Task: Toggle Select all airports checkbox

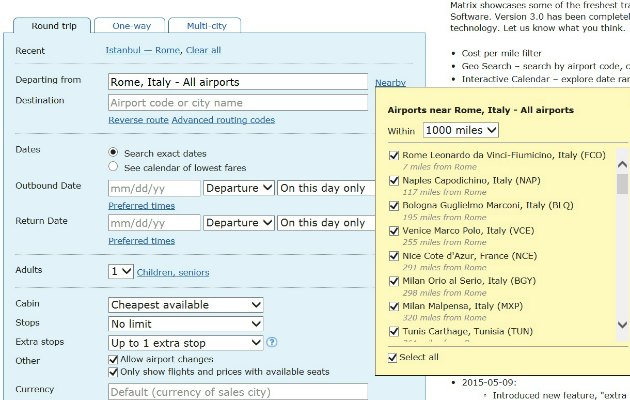Action: tap(393, 357)
